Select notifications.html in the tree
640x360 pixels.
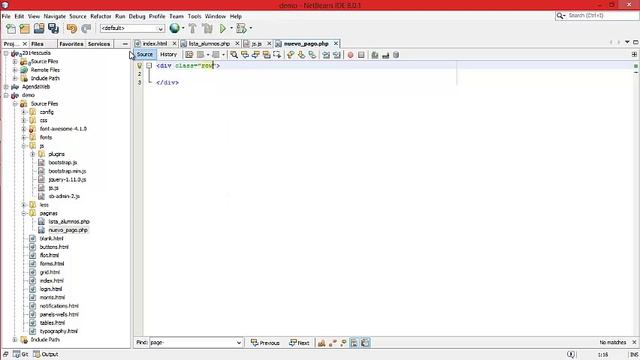[x=59, y=306]
